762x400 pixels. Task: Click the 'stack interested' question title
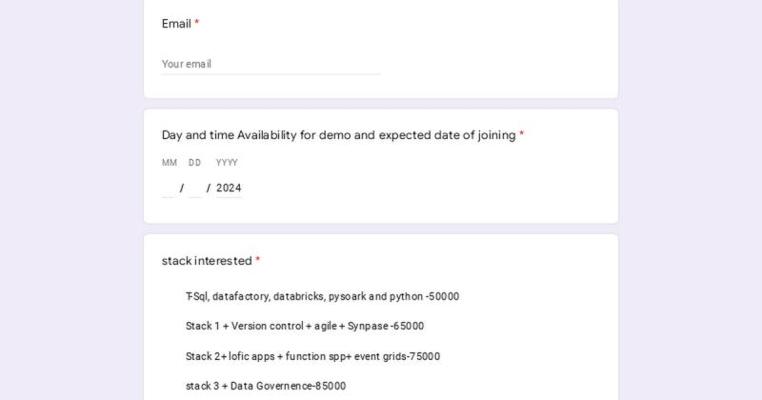[x=206, y=261]
